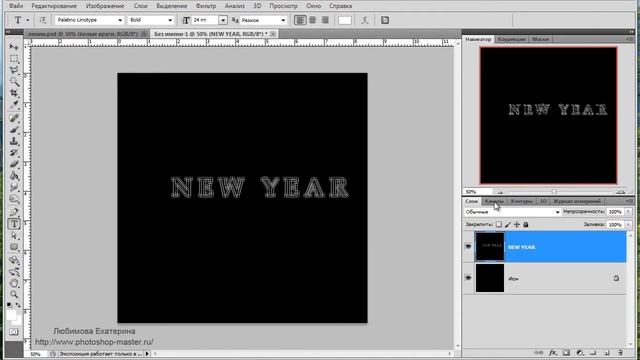Toggle the Character and Paragraph panels

[385, 20]
